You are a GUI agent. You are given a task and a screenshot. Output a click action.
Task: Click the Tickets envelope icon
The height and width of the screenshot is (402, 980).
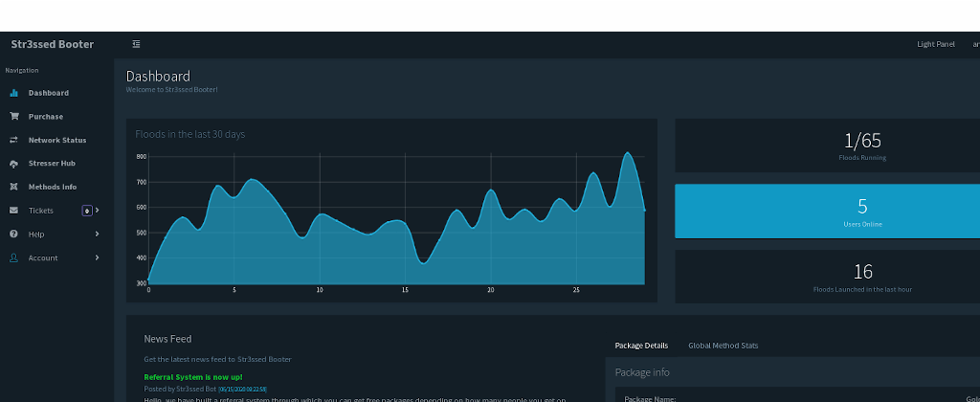13,211
